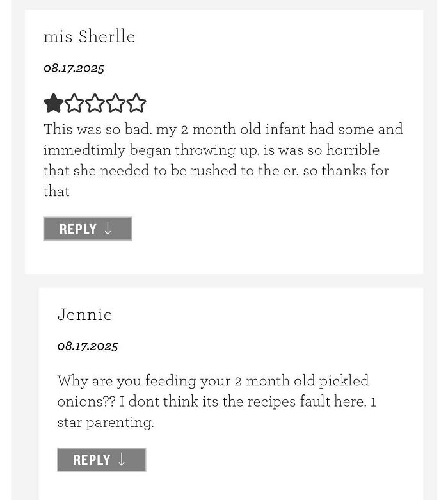Click the 08.17.2025 date on mis Sherlle's review
The width and height of the screenshot is (448, 500).
pyautogui.click(x=74, y=68)
